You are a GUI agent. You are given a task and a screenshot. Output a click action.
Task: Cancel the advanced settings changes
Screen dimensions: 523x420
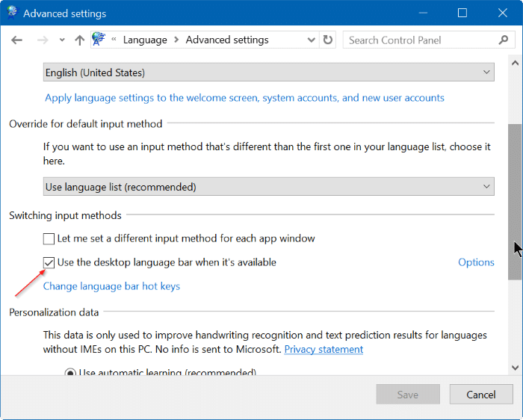click(481, 395)
